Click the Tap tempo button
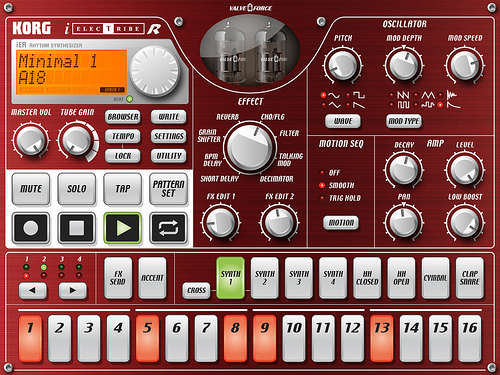This screenshot has height=375, width=500. point(123,189)
